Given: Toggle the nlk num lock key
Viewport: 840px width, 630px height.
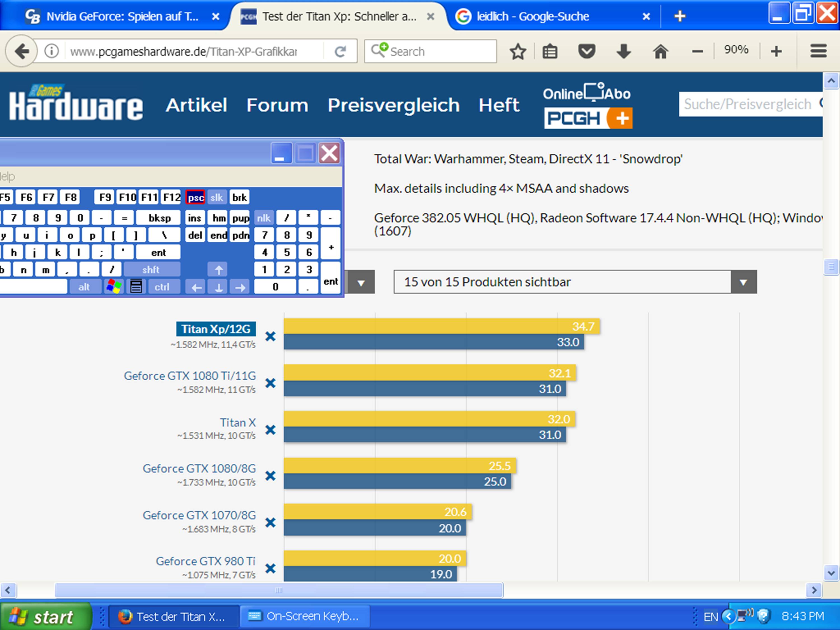Looking at the screenshot, I should point(263,218).
